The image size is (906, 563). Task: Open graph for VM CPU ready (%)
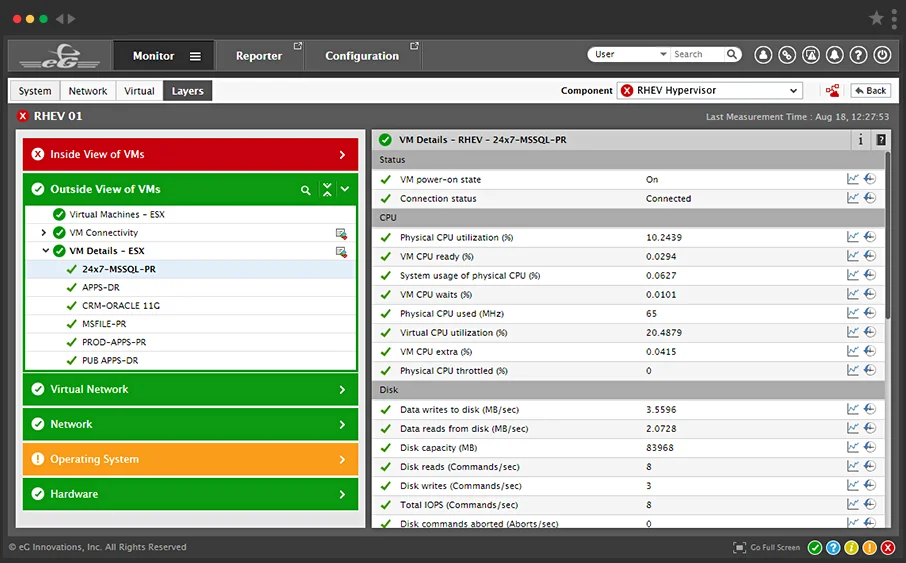coord(852,256)
